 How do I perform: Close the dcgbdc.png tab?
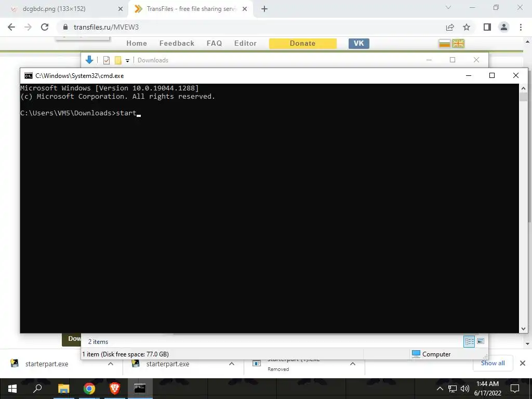click(x=121, y=9)
